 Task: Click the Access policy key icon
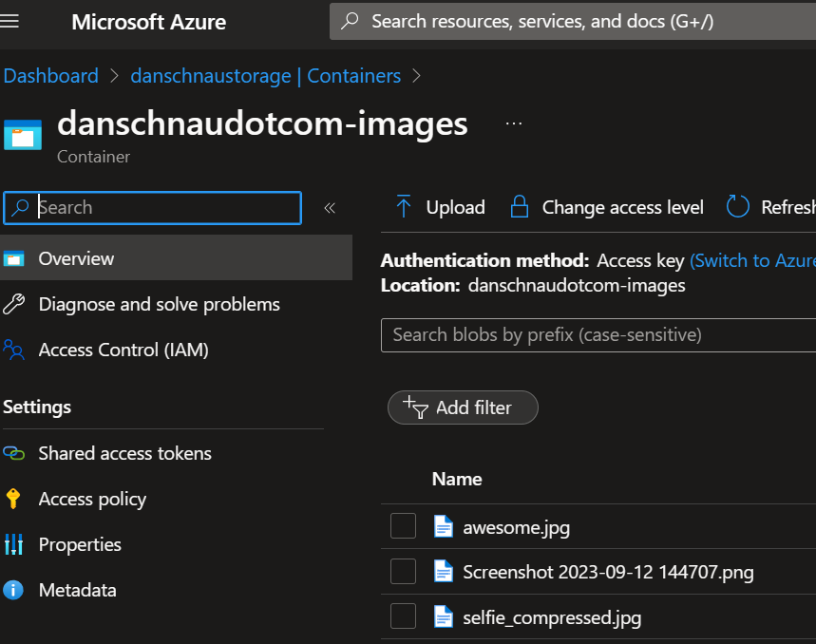pos(13,499)
